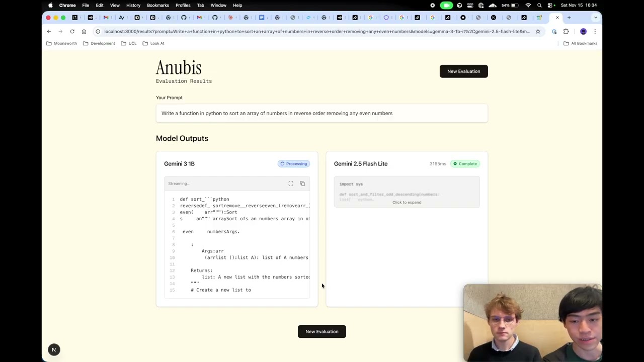The image size is (644, 362).
Task: Open the Edit menu
Action: [x=100, y=5]
